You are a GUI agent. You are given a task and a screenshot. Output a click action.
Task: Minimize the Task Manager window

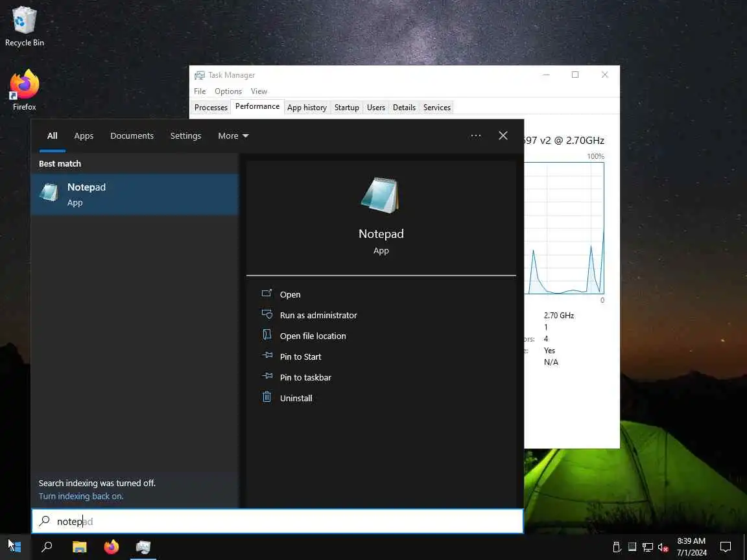point(546,75)
